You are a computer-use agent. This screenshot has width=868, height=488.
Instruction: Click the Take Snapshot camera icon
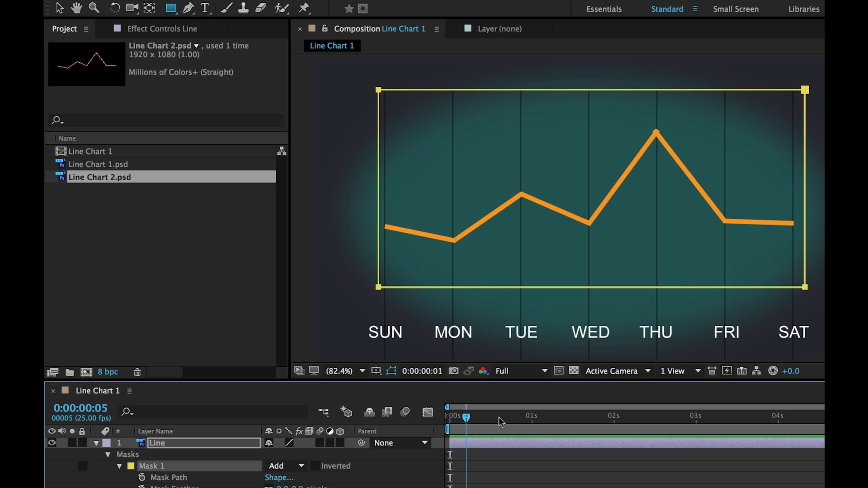[453, 371]
